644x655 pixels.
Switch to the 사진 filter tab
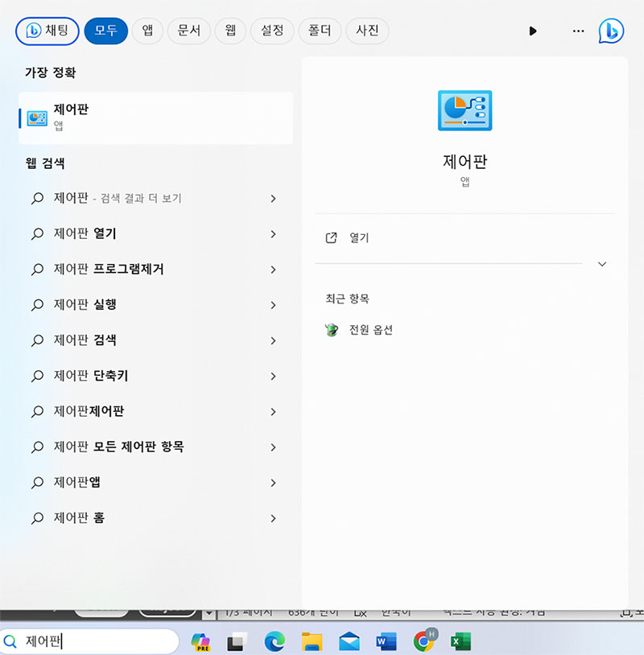coord(367,31)
